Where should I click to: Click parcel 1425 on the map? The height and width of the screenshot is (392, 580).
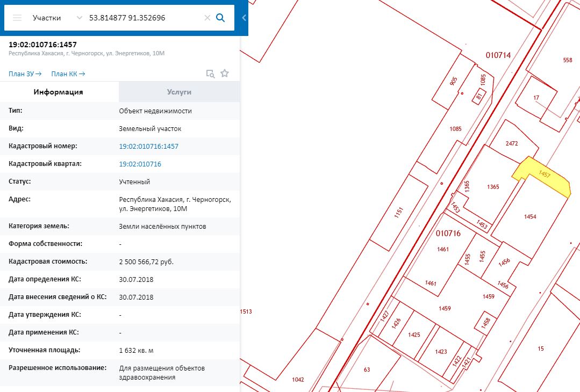click(414, 335)
